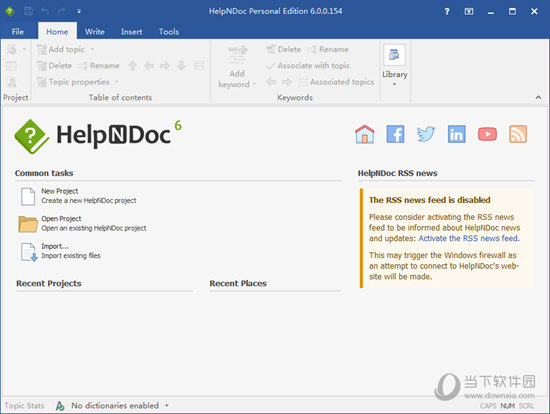Click Topic Stats in status bar
The width and height of the screenshot is (550, 414).
24,406
